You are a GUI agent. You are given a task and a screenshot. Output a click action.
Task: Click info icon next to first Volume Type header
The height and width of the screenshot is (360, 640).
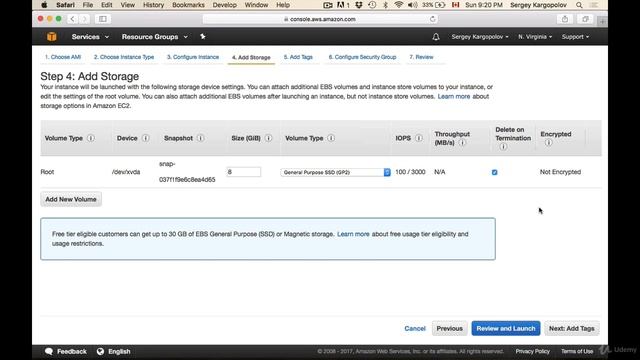coord(91,138)
